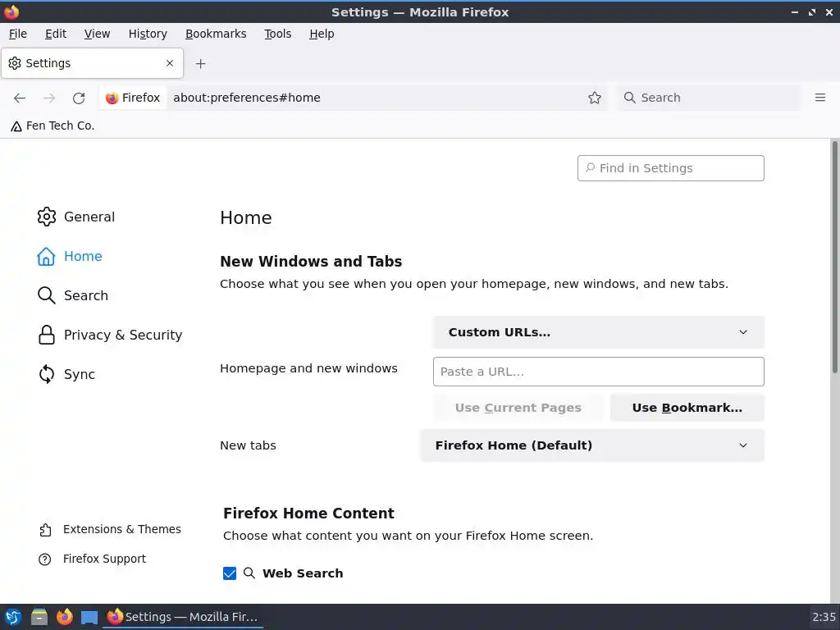Click the Home house icon in the sidebar

coord(46,257)
